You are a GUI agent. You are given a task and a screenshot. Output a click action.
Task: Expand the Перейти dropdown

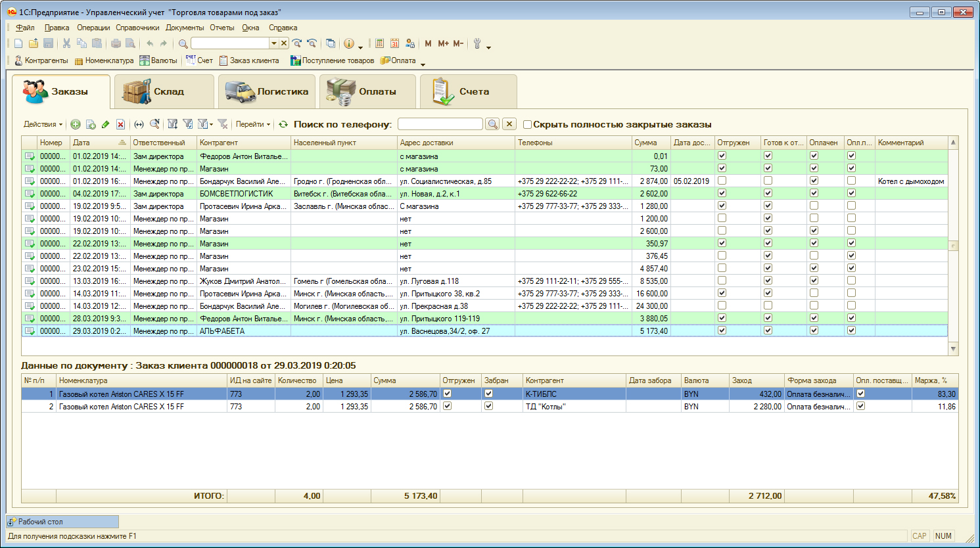253,124
